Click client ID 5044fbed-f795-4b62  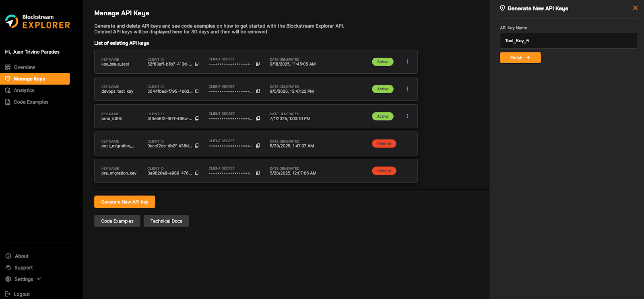point(170,91)
